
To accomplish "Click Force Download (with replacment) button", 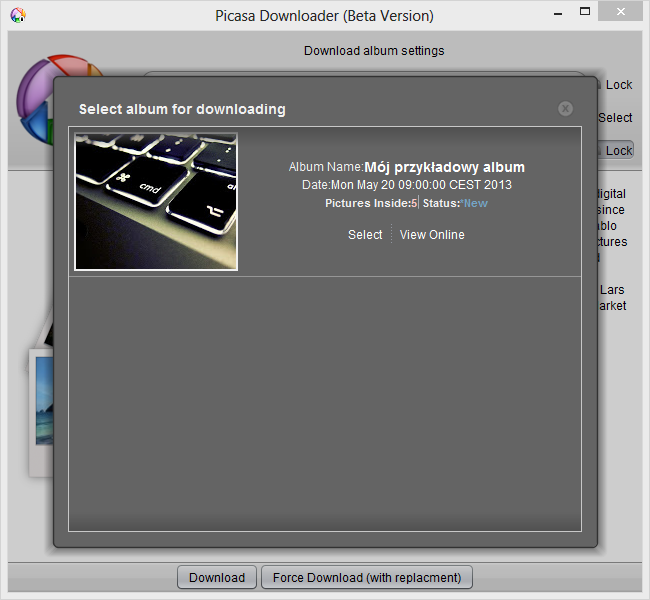I will tap(367, 577).
